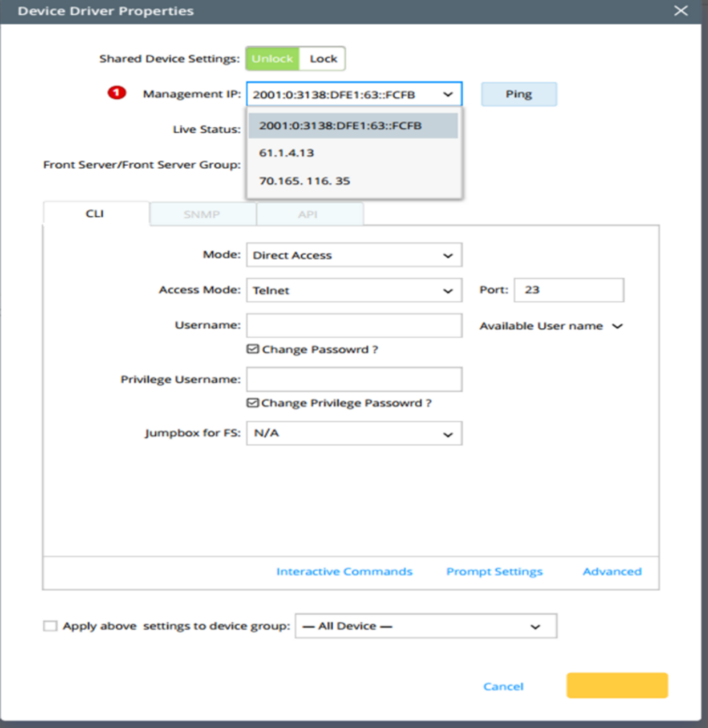Click the Ping button
Viewport: 708px width, 728px height.
tap(519, 94)
